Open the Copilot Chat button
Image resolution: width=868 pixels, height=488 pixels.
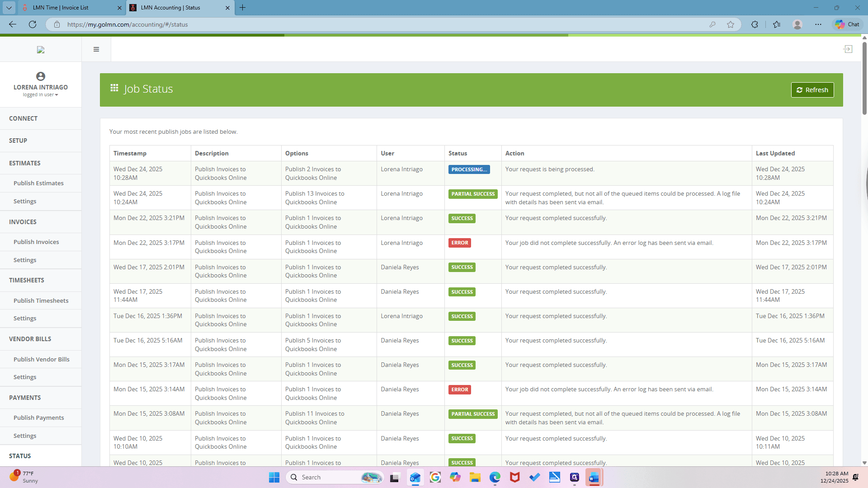[x=848, y=24]
